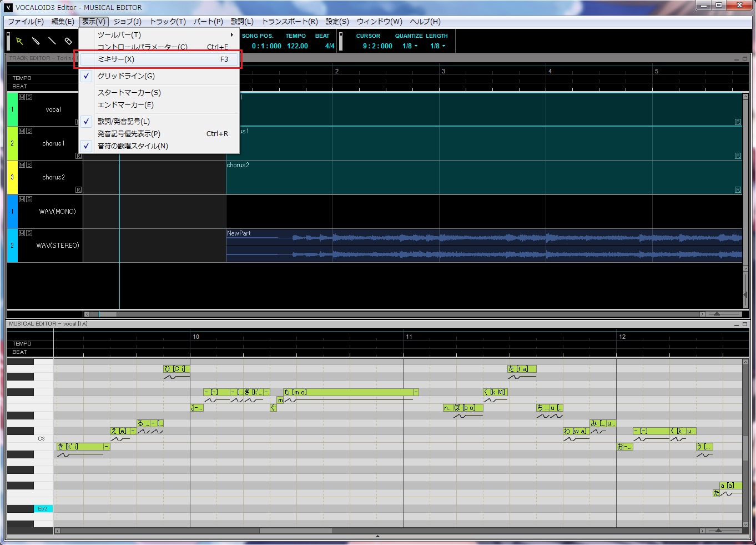This screenshot has height=545, width=756.
Task: Select the NewPart audio waveform clip
Action: pyautogui.click(x=484, y=246)
